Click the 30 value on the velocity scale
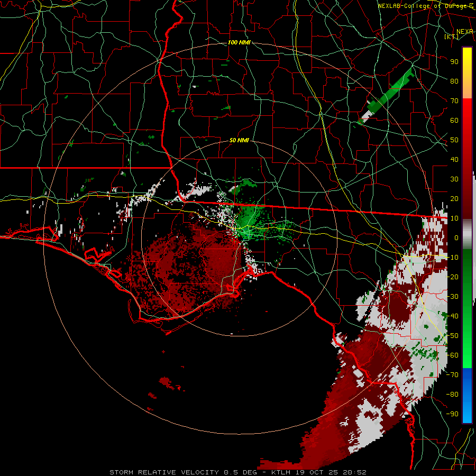Viewport: 476px width, 476px height. tap(454, 179)
